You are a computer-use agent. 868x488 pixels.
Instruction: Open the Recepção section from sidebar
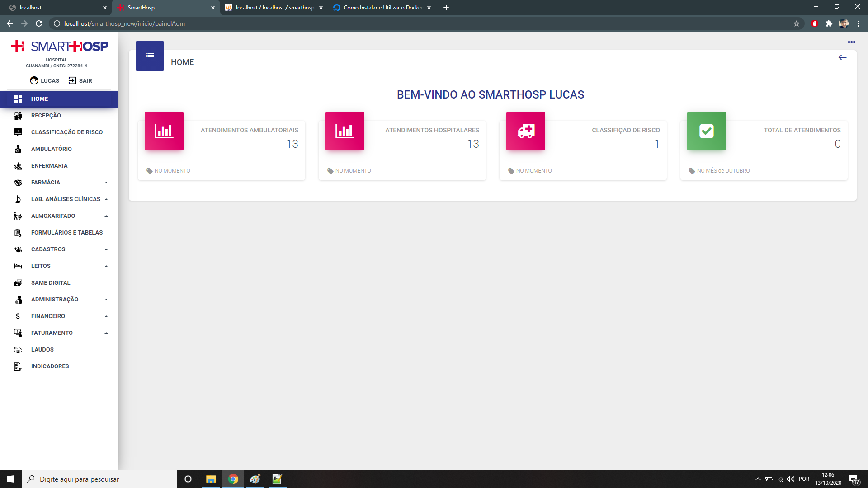pos(46,115)
